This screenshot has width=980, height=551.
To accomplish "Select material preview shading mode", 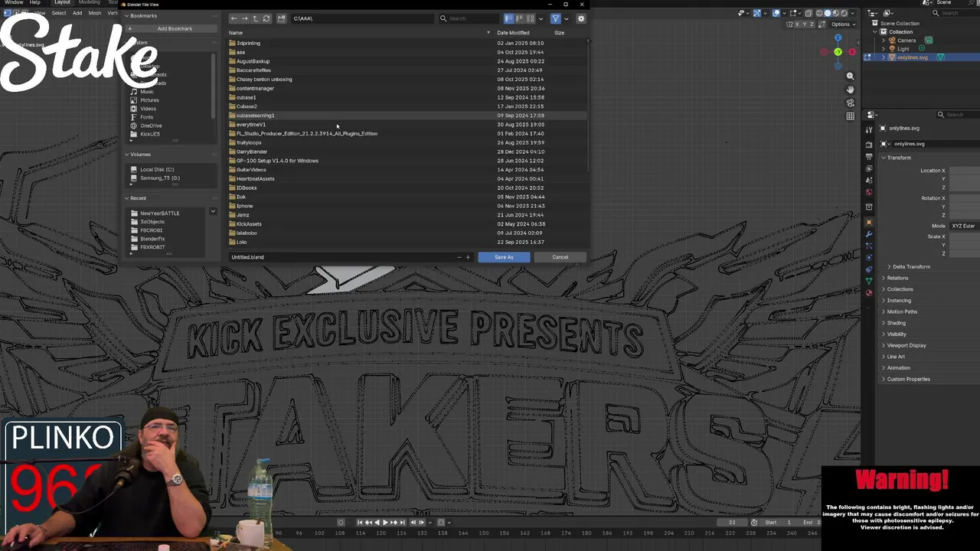I will click(835, 13).
